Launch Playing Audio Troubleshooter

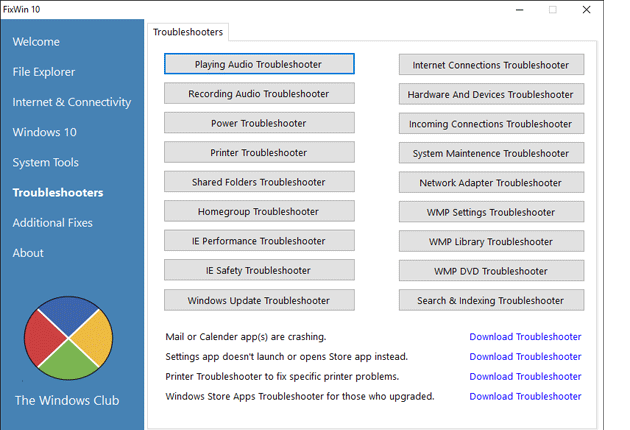pos(259,64)
